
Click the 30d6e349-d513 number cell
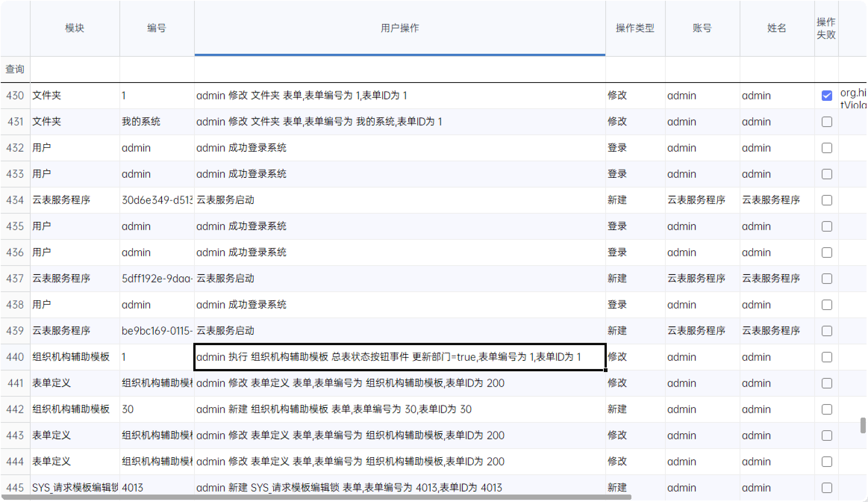pyautogui.click(x=157, y=200)
